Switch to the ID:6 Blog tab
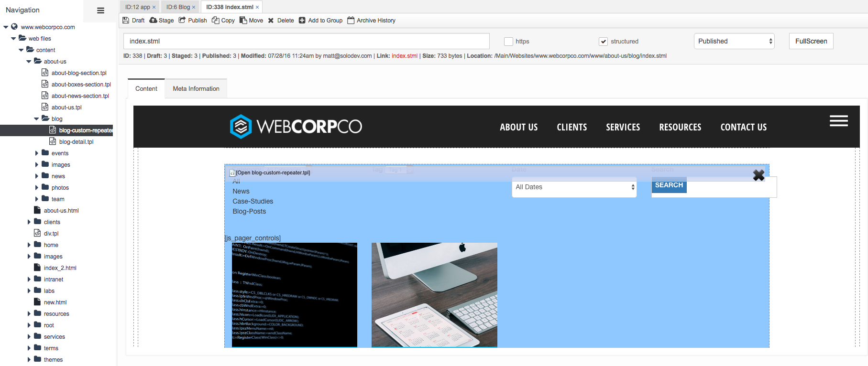Screen dimensions: 868x366 178,7
